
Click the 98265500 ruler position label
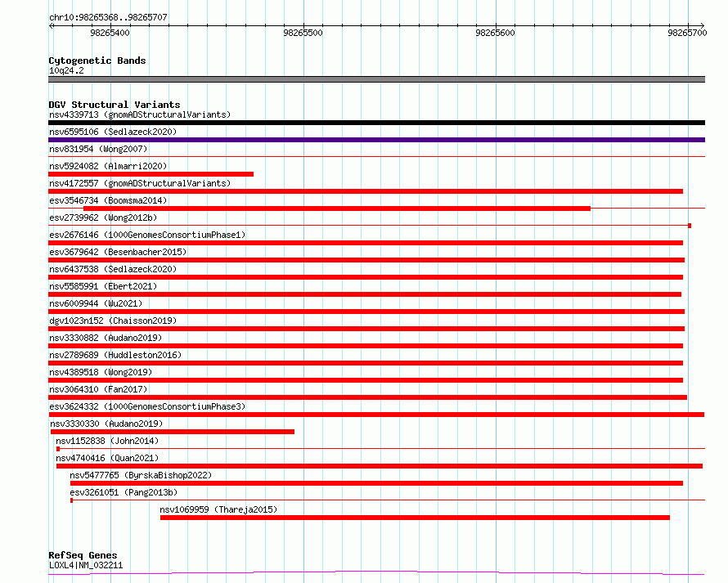coord(303,33)
